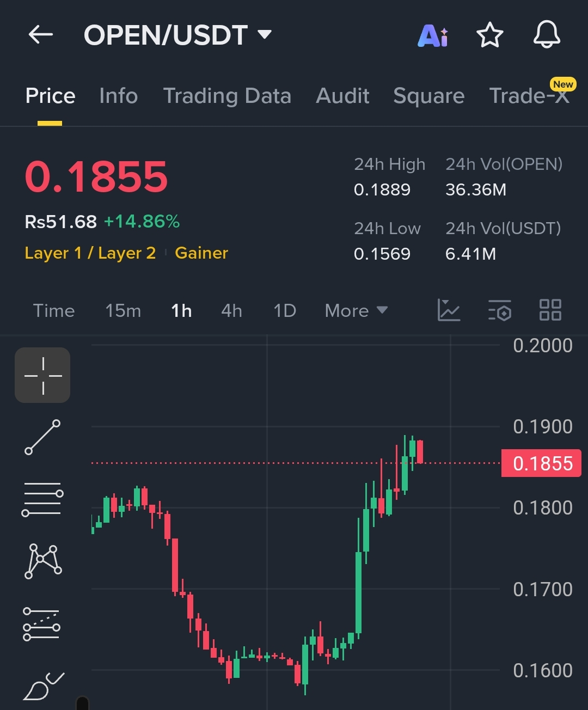Viewport: 588px width, 710px height.
Task: Expand the More timeframes dropdown
Action: (356, 311)
